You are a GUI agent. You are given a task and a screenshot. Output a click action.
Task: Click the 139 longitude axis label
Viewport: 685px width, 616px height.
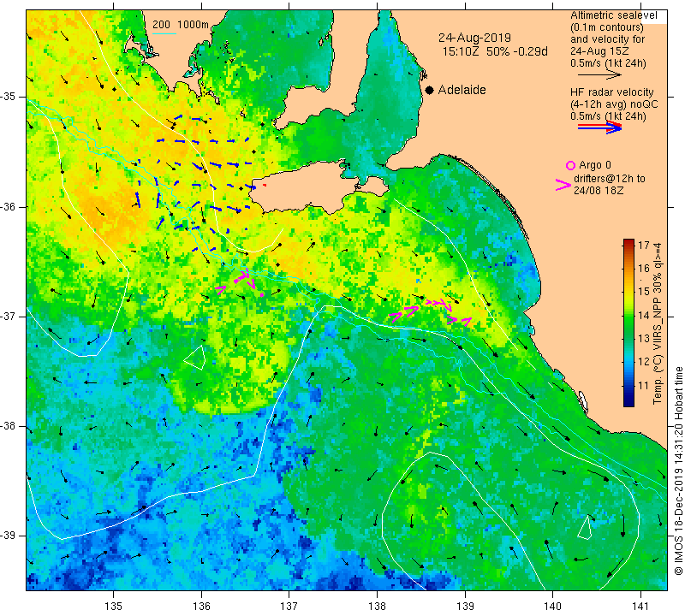coord(465,607)
